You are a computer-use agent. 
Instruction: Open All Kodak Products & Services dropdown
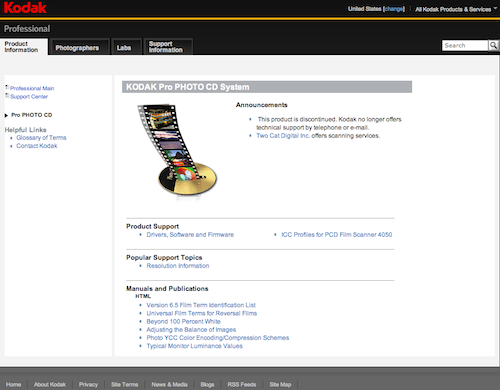pyautogui.click(x=456, y=9)
